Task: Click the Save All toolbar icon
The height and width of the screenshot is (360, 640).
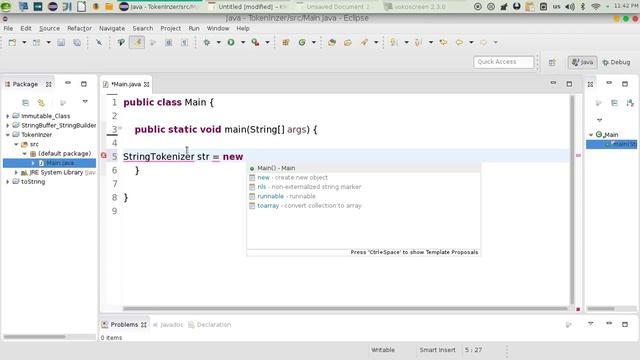Action: pyautogui.click(x=77, y=42)
